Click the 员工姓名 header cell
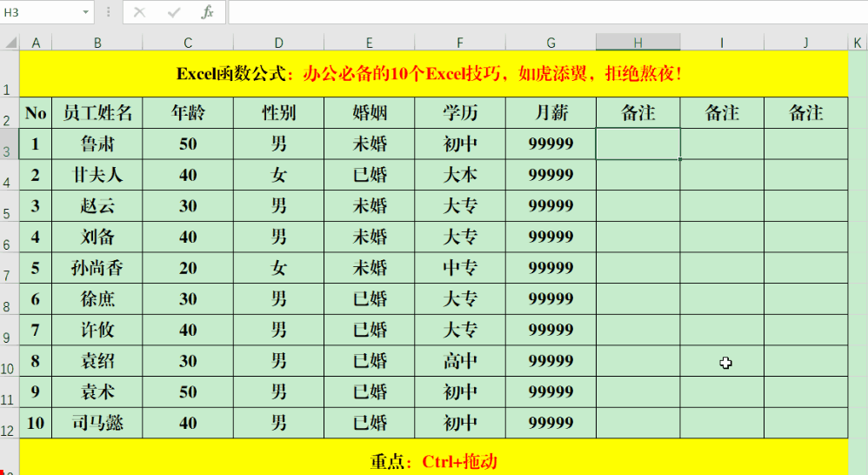 97,113
